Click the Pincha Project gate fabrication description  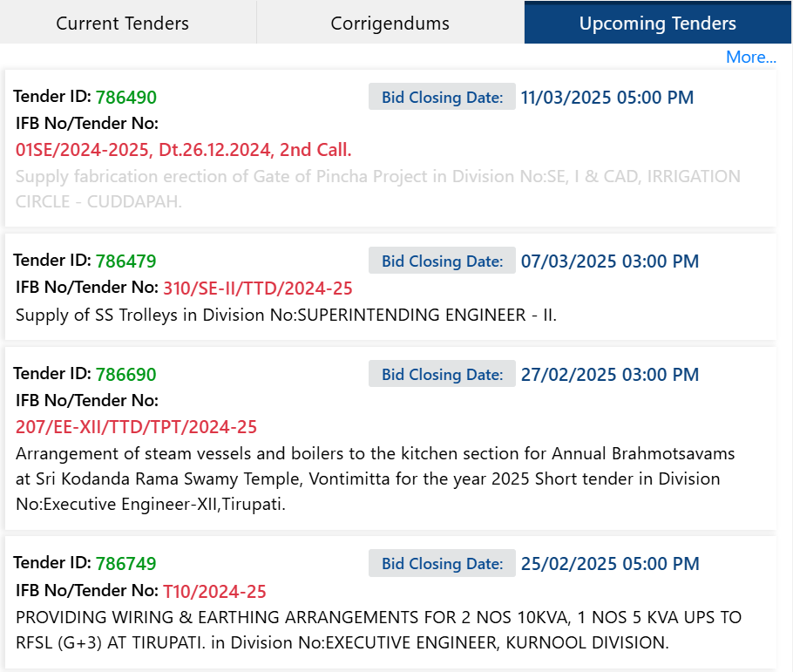point(378,189)
